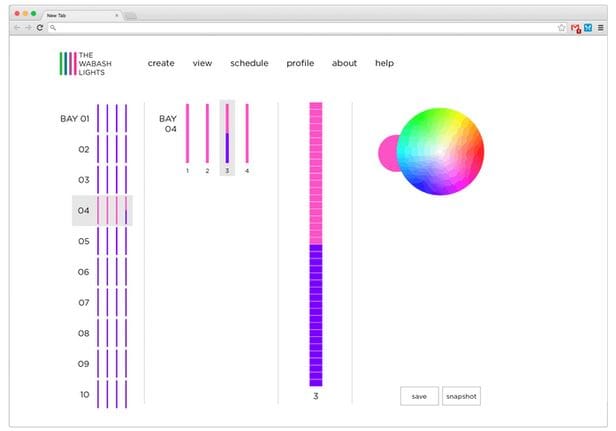Open the browser hamburger menu
The width and height of the screenshot is (616, 431).
point(601,28)
